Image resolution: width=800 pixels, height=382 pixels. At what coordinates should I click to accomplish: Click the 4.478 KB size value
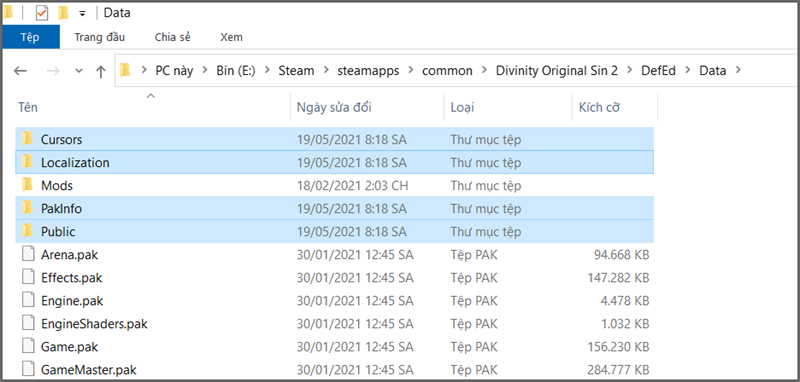[x=625, y=301]
